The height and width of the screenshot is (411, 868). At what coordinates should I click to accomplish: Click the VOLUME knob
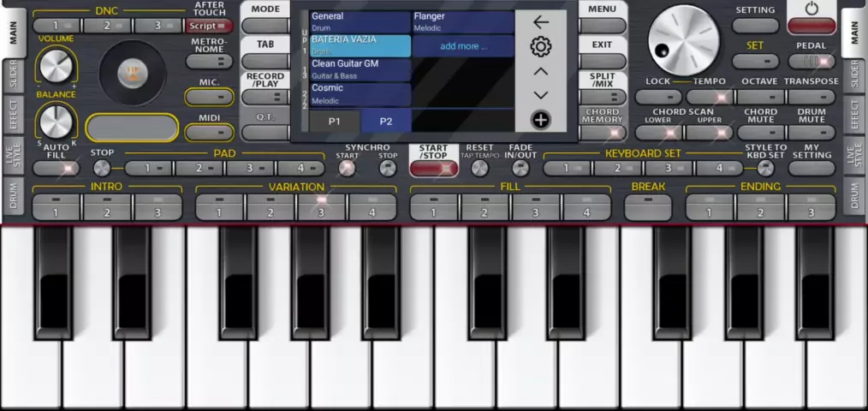coord(56,65)
